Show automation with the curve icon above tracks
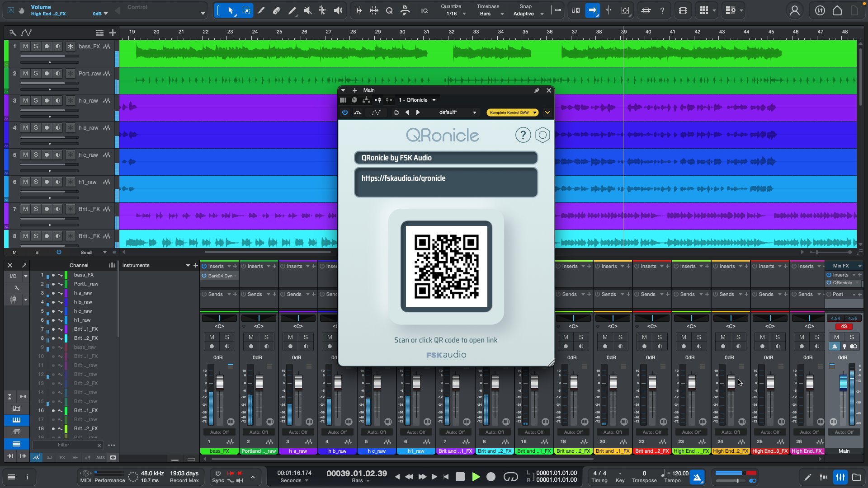The height and width of the screenshot is (488, 868). coord(26,33)
